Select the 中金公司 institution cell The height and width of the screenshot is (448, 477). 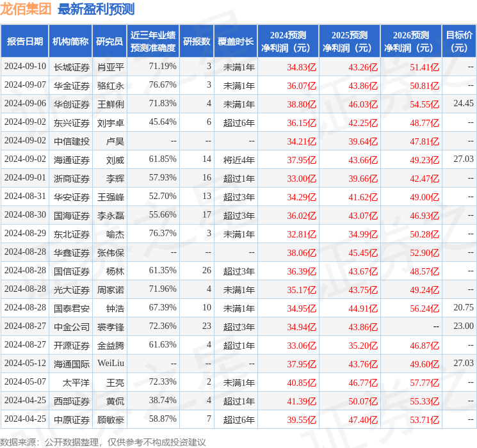click(72, 327)
